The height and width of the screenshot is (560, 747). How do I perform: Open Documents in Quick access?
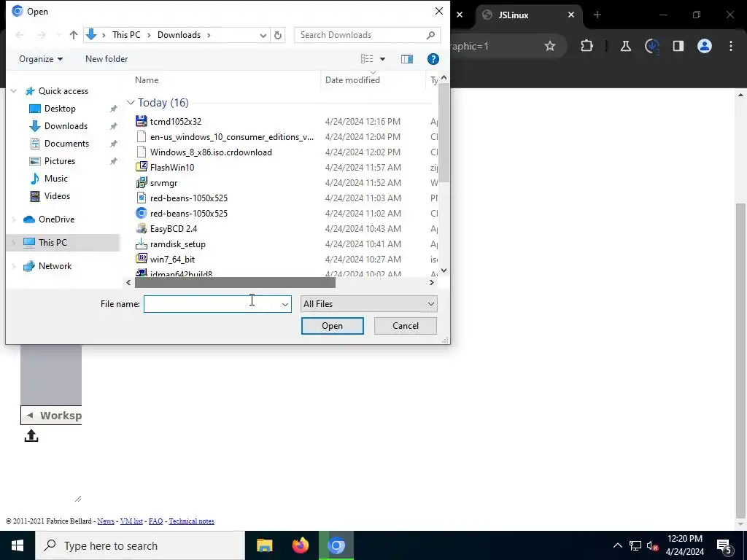(66, 144)
